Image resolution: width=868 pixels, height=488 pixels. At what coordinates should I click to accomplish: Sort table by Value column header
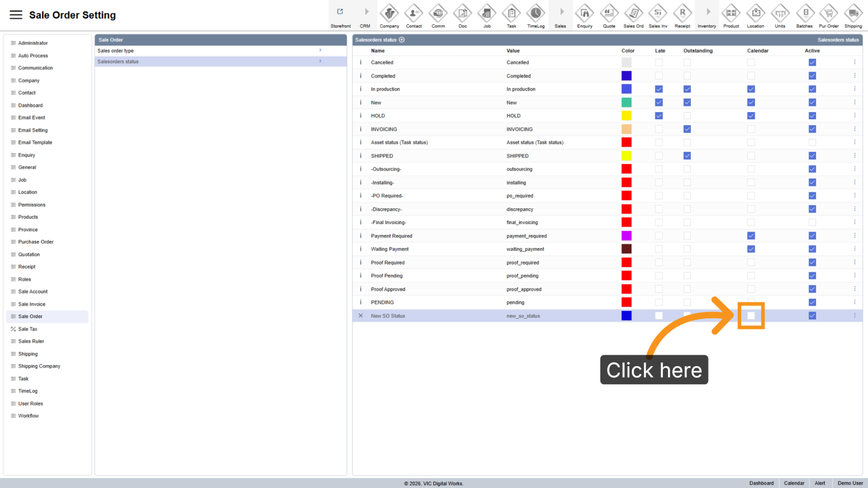(513, 51)
